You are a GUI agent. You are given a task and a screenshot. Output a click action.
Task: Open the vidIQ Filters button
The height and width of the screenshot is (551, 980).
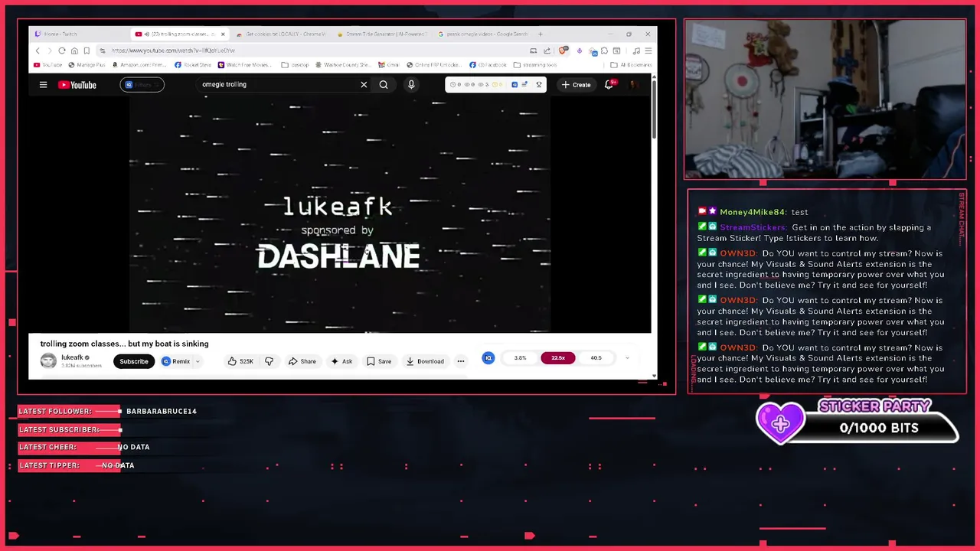142,85
